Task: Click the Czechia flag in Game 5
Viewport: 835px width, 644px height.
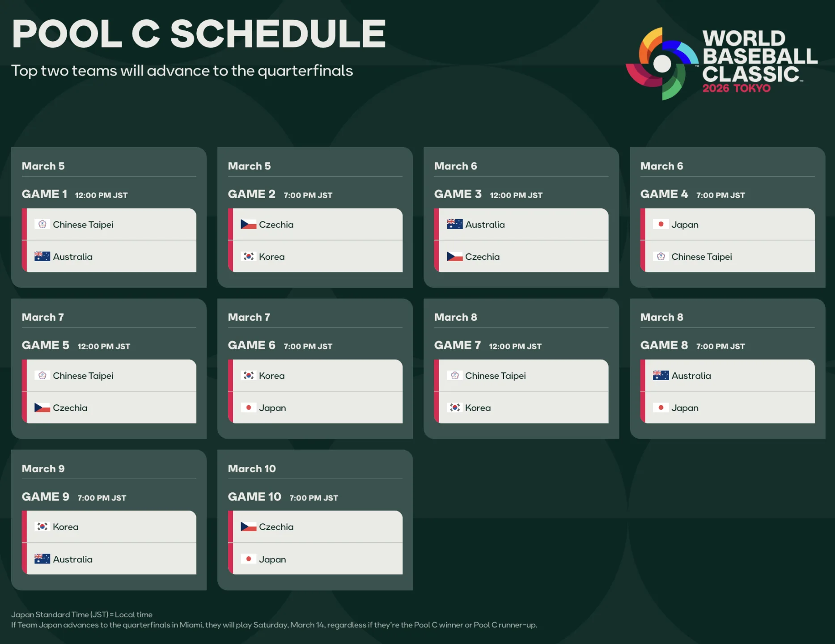Action: (x=42, y=407)
